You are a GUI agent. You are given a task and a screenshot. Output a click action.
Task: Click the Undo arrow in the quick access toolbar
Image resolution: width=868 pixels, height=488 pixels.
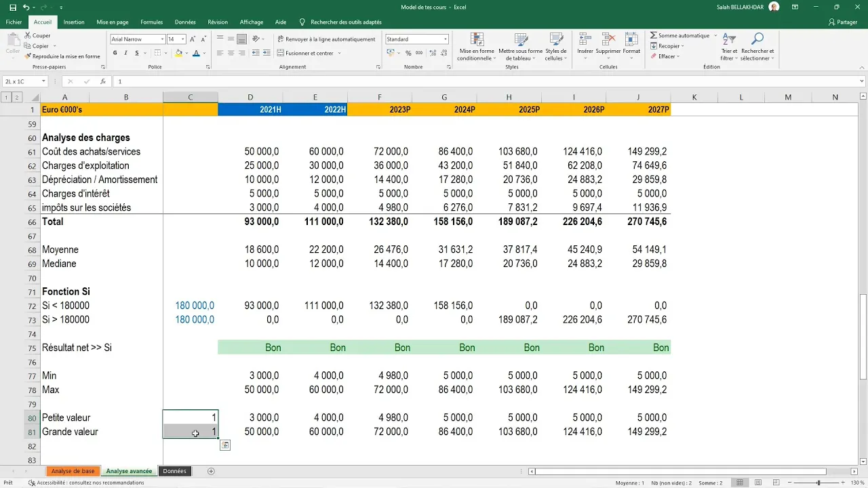(26, 7)
